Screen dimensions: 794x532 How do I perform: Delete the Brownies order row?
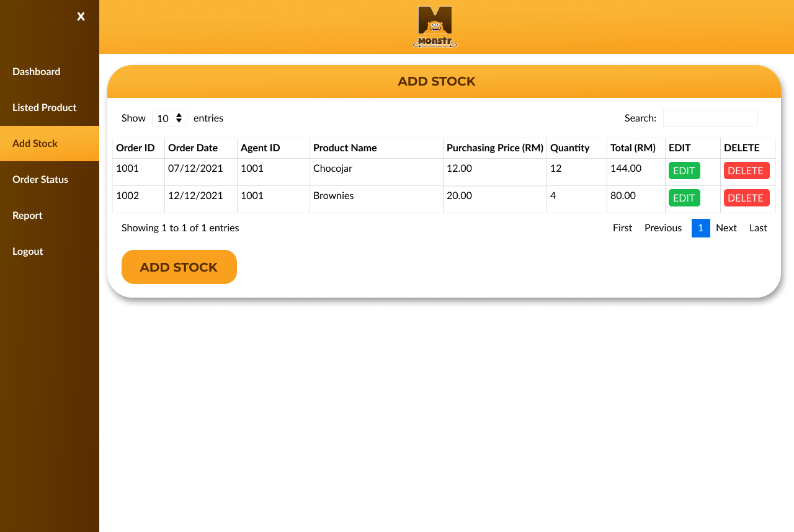tap(746, 198)
